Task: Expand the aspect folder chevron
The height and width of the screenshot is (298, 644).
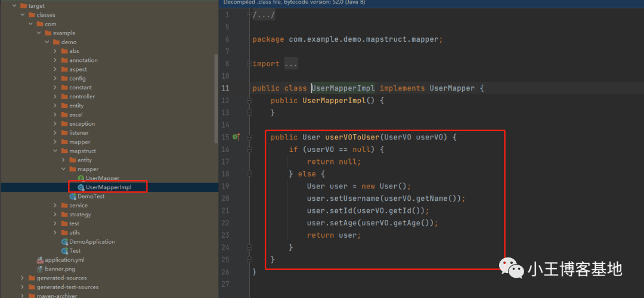Action: [x=55, y=69]
